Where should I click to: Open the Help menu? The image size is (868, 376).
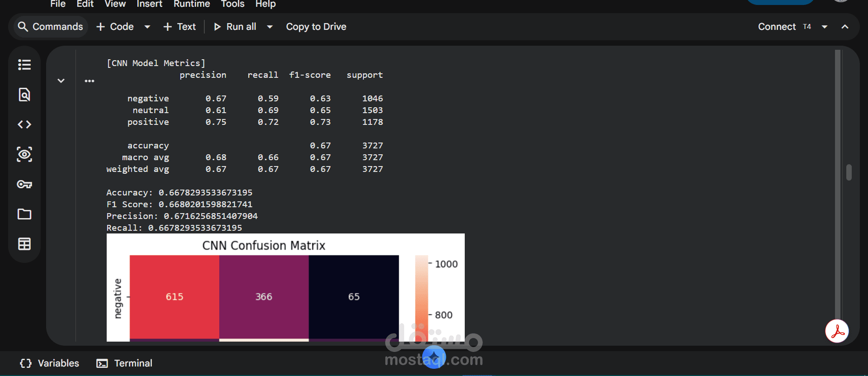pos(265,4)
